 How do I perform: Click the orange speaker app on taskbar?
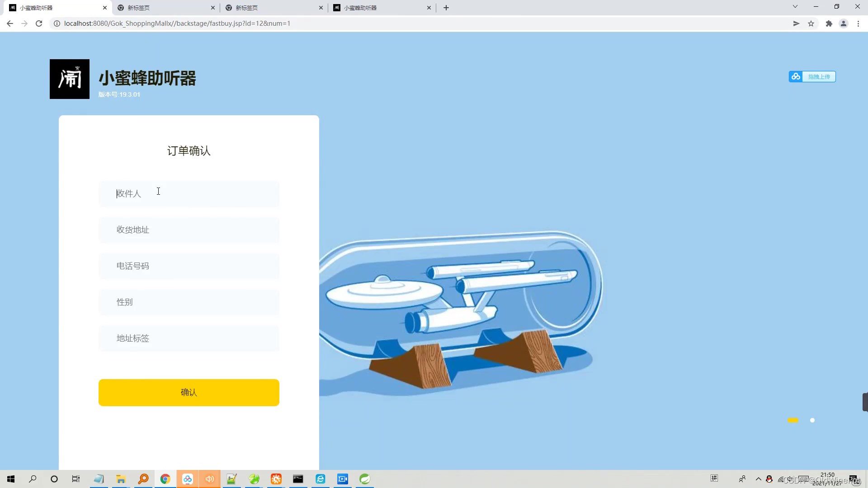click(210, 479)
